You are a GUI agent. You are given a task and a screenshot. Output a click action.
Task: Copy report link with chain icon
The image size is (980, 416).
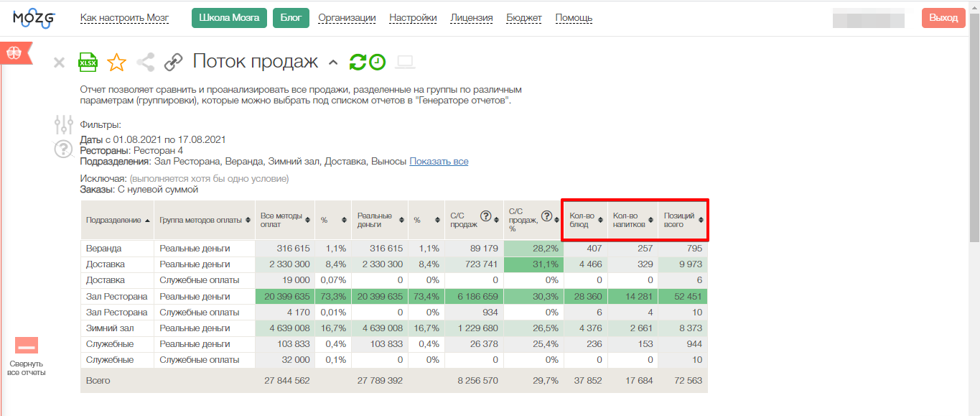173,63
